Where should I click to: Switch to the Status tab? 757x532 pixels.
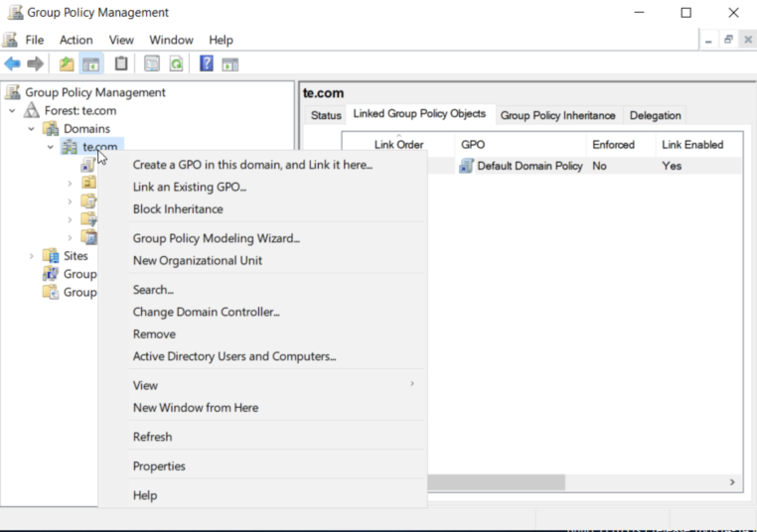coord(326,115)
